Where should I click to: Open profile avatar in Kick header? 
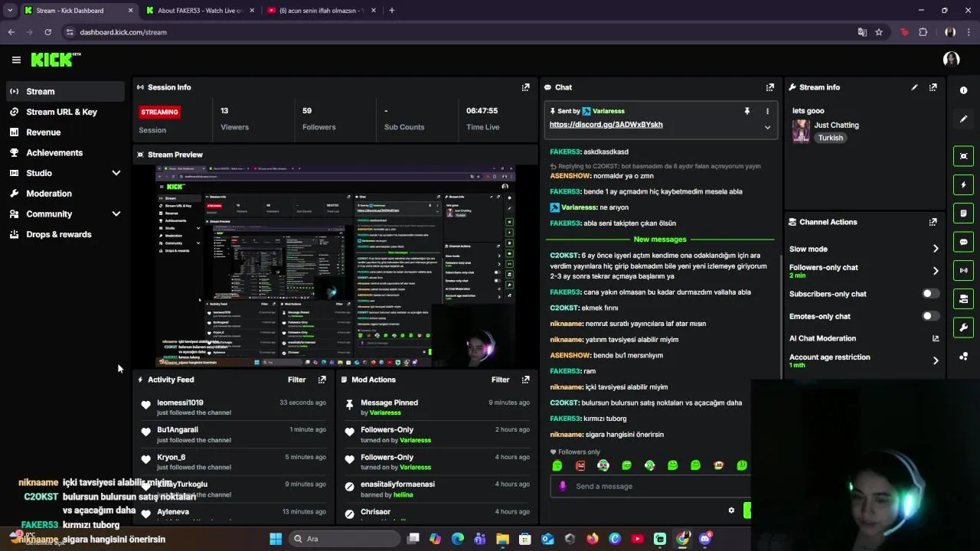pos(951,60)
